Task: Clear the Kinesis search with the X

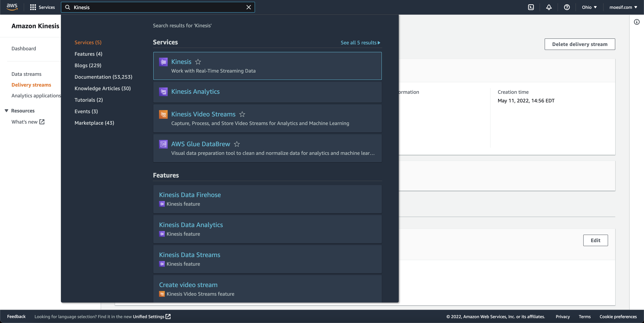Action: coord(249,7)
